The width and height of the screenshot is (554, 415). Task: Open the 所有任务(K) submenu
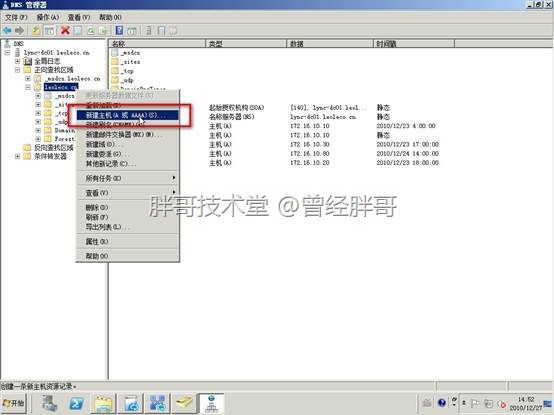tap(128, 178)
